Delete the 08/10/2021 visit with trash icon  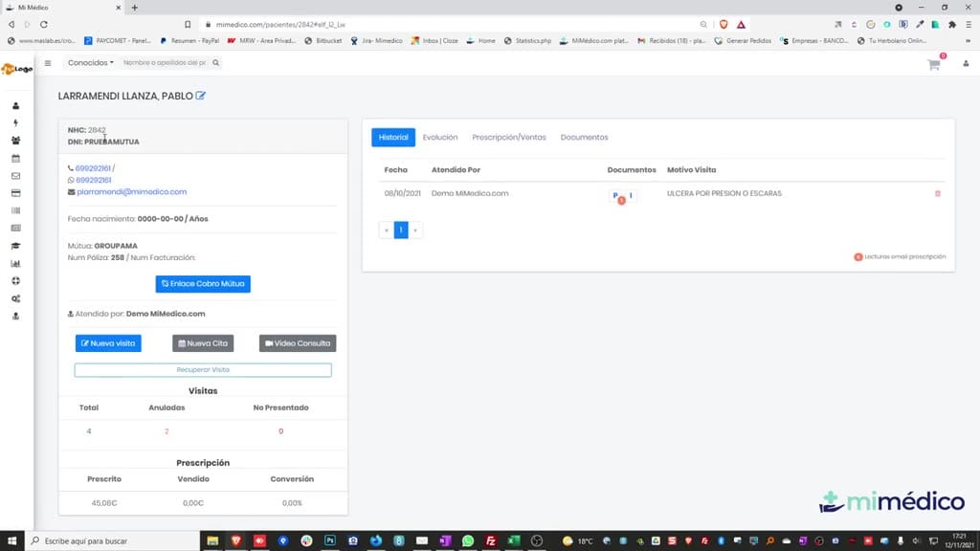[938, 193]
